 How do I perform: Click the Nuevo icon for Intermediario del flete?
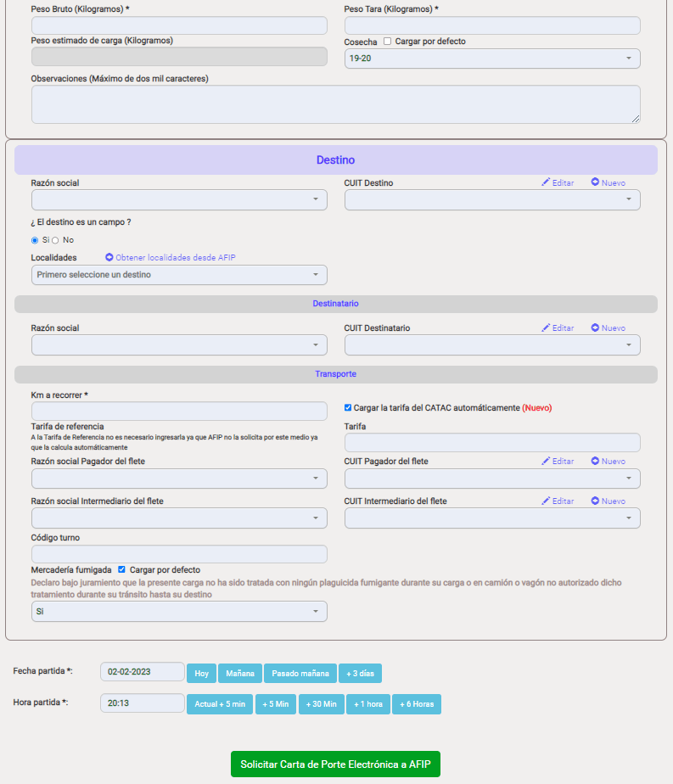[595, 501]
